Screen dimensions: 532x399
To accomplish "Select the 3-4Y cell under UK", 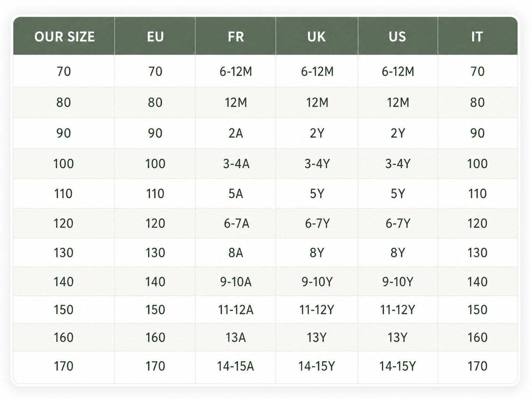I will [x=317, y=163].
